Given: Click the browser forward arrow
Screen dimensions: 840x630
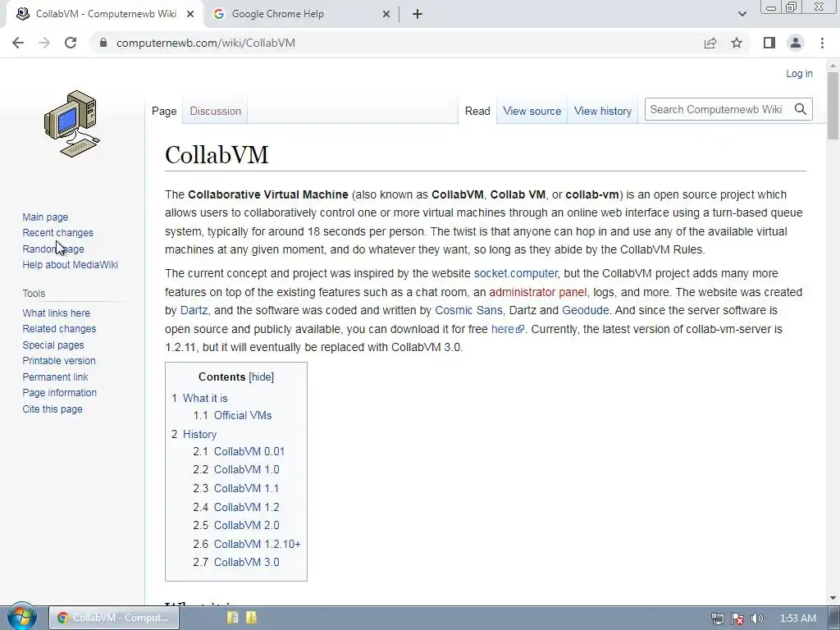Looking at the screenshot, I should (44, 43).
